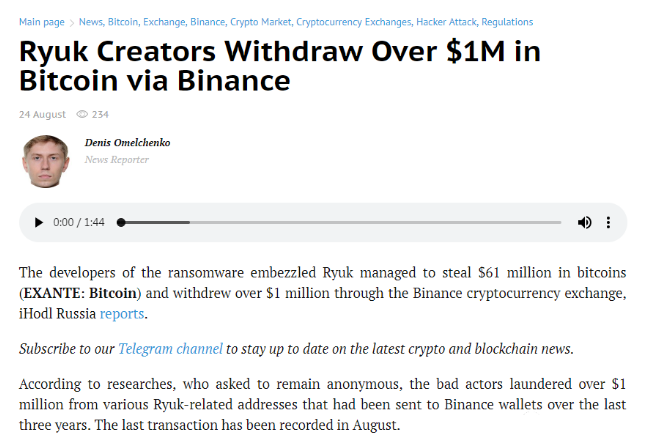Click author name Denis Omelchenko
Image resolution: width=656 pixels, height=447 pixels.
click(x=127, y=143)
